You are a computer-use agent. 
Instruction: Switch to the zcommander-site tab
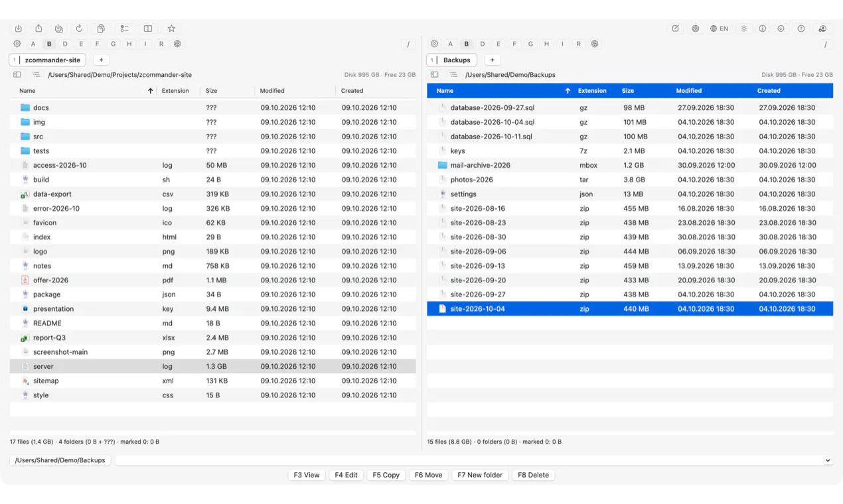(48, 60)
